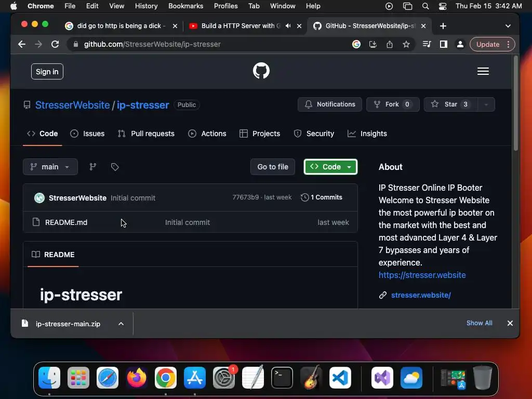
Task: Open the Insights tab
Action: click(367, 134)
